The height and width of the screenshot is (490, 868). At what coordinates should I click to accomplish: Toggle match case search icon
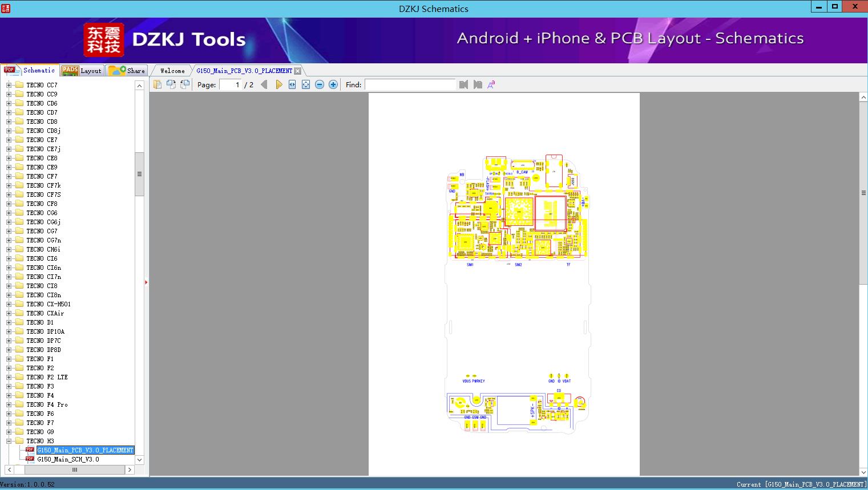[x=491, y=84]
